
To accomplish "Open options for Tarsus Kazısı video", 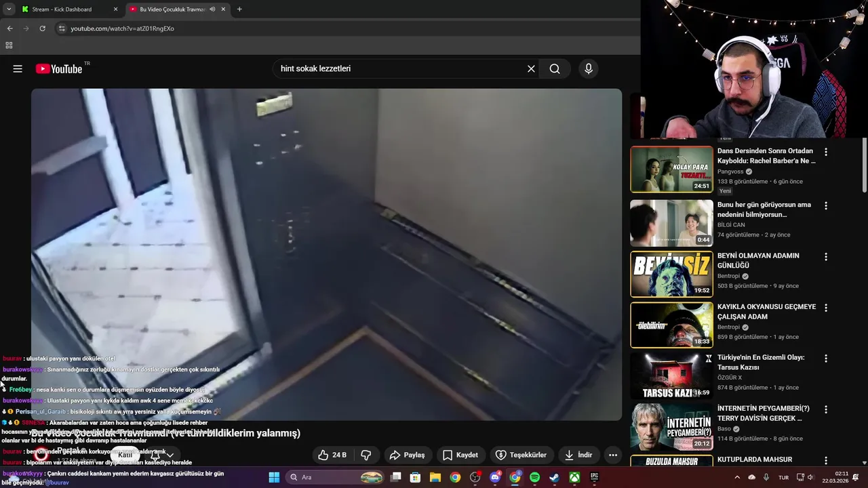I will (825, 359).
